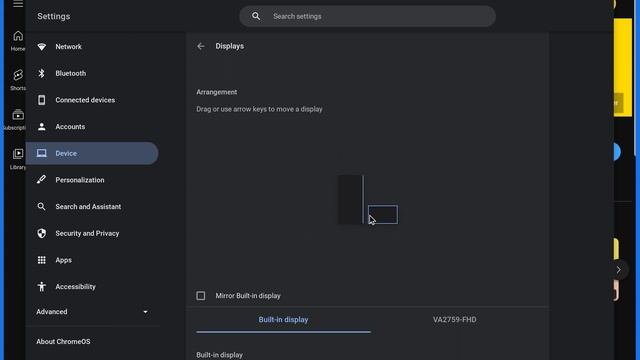Click the Built-in display section heading at bottom

tap(220, 355)
